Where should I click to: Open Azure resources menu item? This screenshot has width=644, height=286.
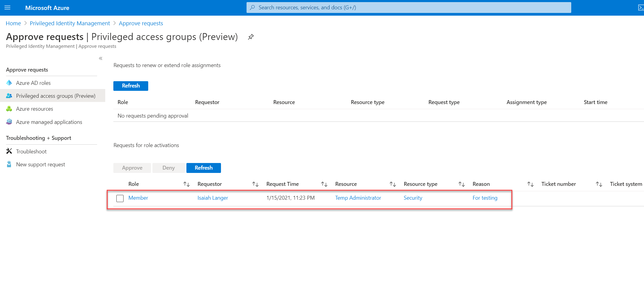(x=53, y=109)
